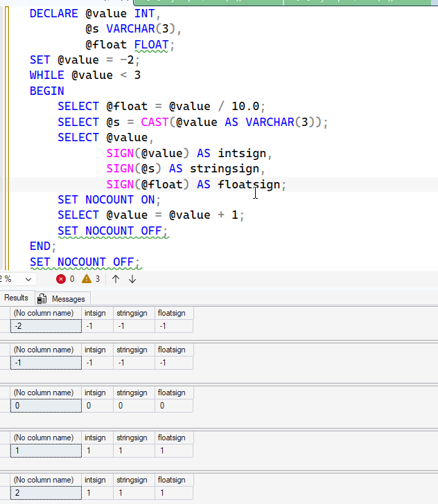Click the END keyword in the code

click(40, 246)
